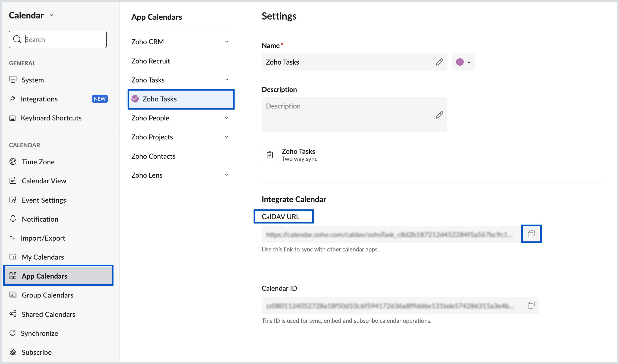Open the Calendar header dropdown chevron
Viewport: 619px width, 364px height.
pos(52,15)
